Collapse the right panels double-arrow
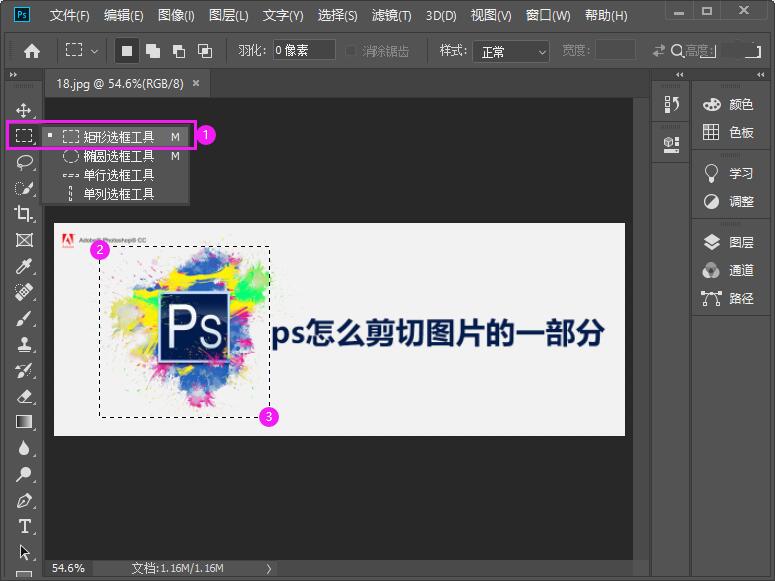This screenshot has height=581, width=775. [760, 75]
